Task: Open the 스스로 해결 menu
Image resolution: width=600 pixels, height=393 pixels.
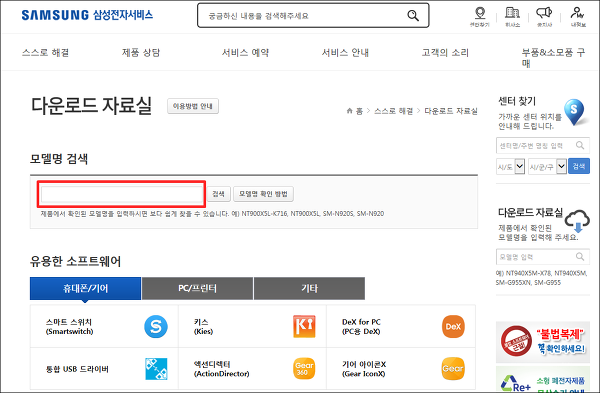Action: click(x=46, y=52)
